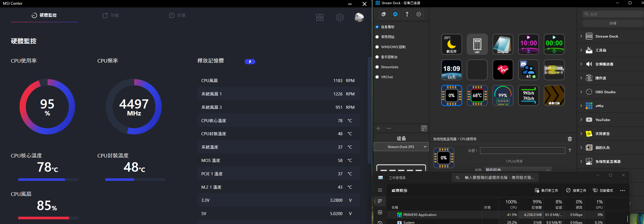
Task: Click the red heartbeat monitor key
Action: 503,70
